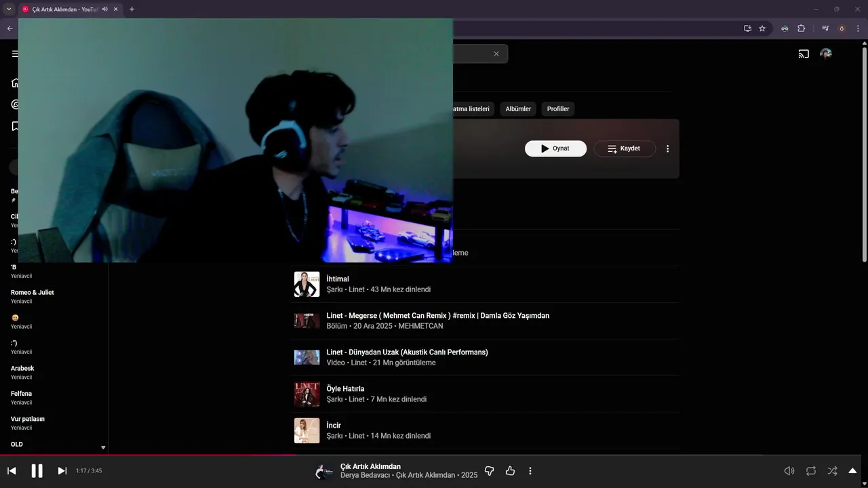Open the sidebar hamburger guide menu
The height and width of the screenshot is (488, 868).
[x=15, y=54]
